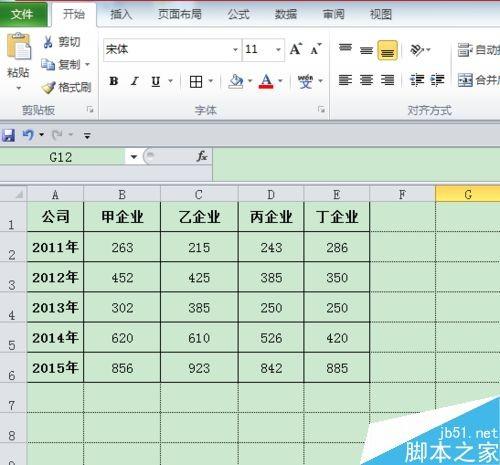This screenshot has height=465, width=500.
Task: Open the green 文件 menu button
Action: [22, 14]
